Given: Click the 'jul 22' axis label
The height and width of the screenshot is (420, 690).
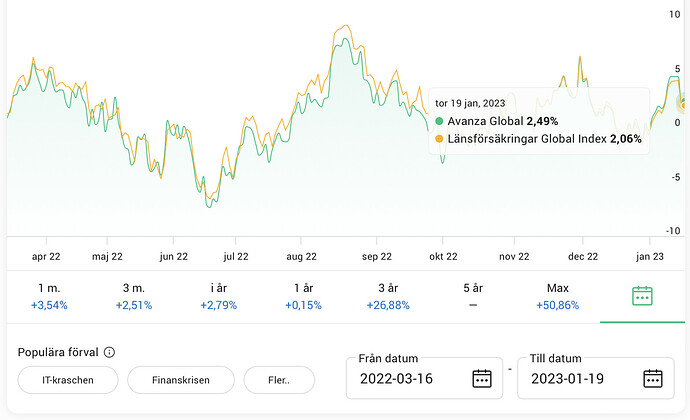Looking at the screenshot, I should [236, 257].
